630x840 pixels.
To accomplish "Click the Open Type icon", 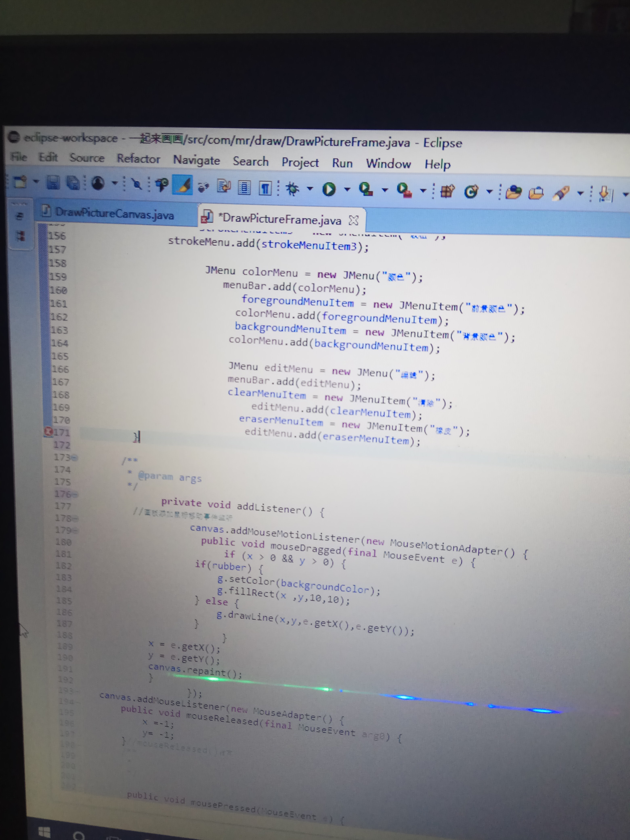I will coord(514,192).
